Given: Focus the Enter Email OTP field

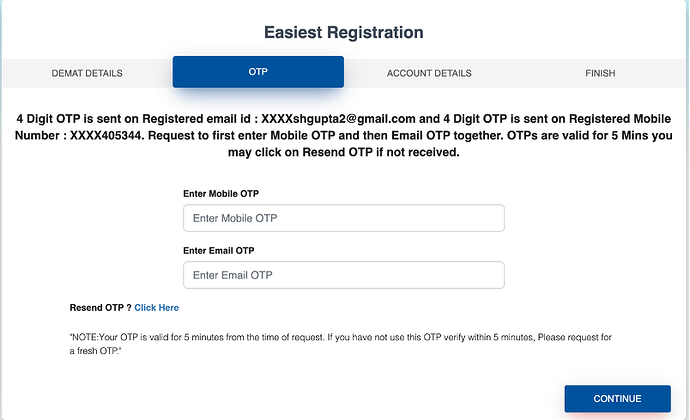Looking at the screenshot, I should (343, 275).
